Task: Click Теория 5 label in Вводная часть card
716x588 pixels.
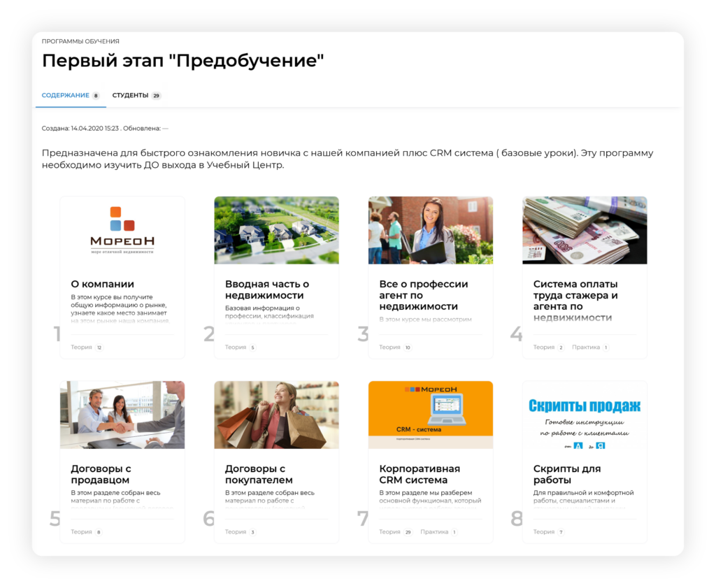Action: click(241, 347)
